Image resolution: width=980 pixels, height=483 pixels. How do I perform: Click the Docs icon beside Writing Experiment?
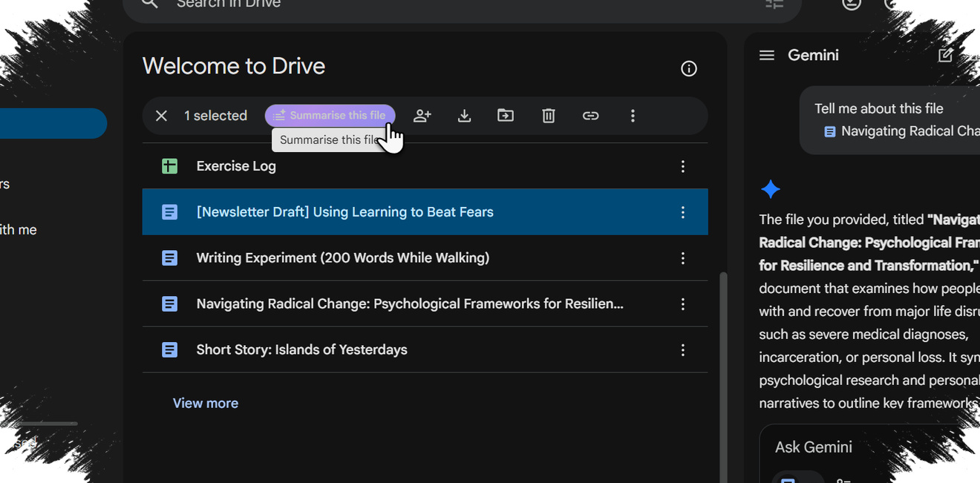pos(170,258)
